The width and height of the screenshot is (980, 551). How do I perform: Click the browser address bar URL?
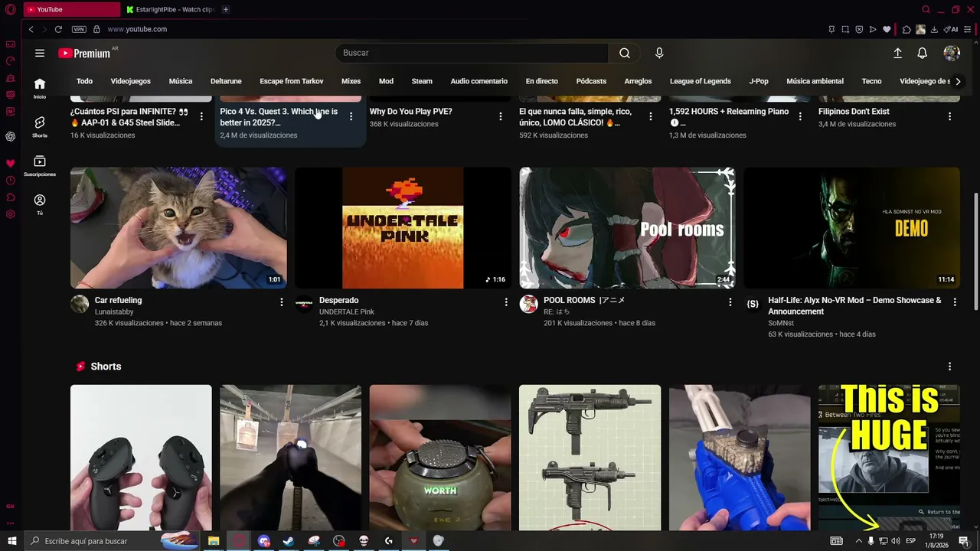click(x=137, y=29)
